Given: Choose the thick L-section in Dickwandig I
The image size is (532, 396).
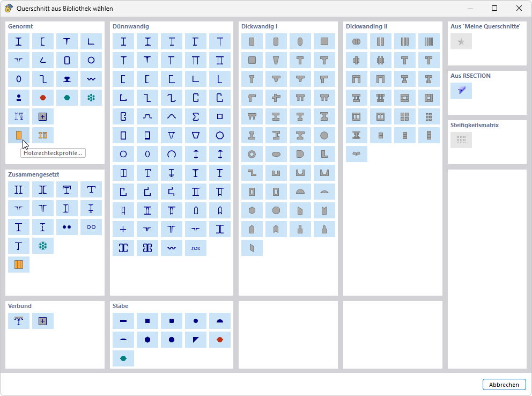Looking at the screenshot, I should point(324,154).
